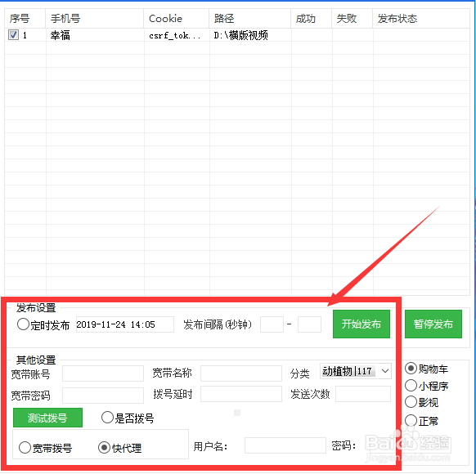Click the 路径 column header
The image size is (476, 474).
(250, 19)
